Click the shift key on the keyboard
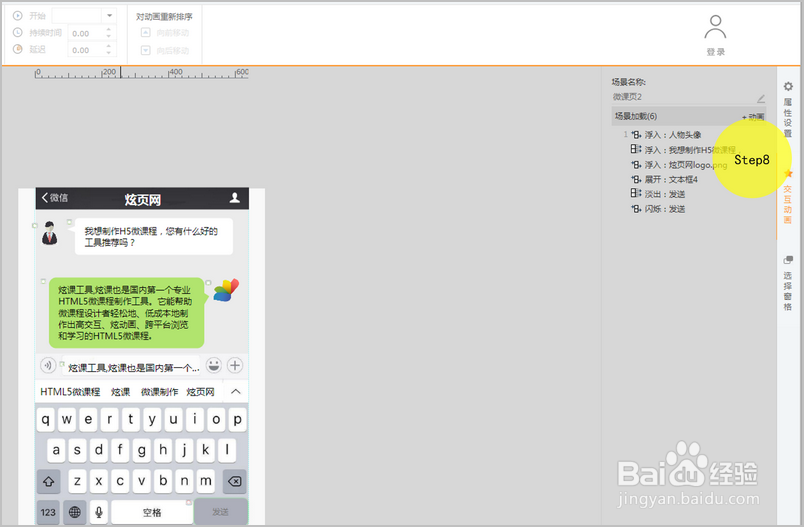This screenshot has height=527, width=804. [x=49, y=481]
